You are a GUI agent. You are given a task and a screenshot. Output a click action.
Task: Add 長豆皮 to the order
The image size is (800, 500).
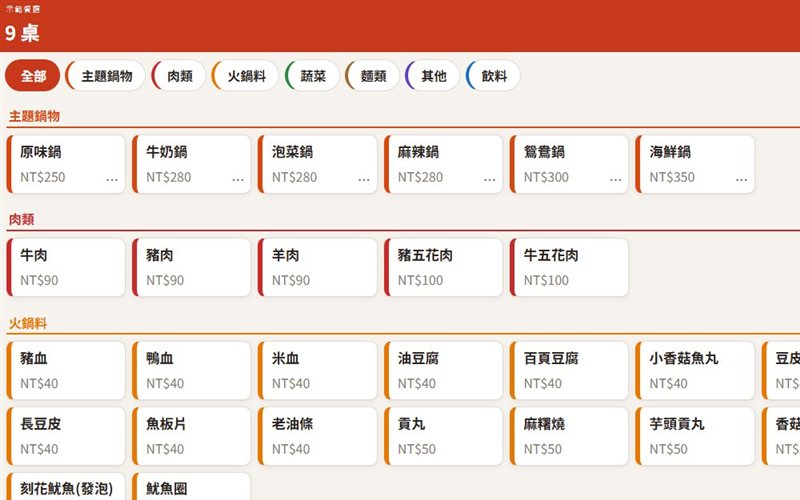pos(66,436)
